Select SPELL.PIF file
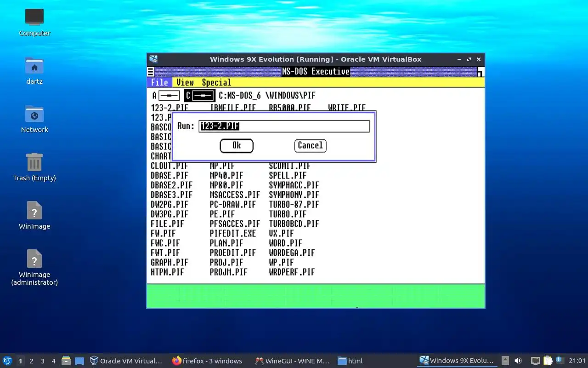 pyautogui.click(x=288, y=175)
